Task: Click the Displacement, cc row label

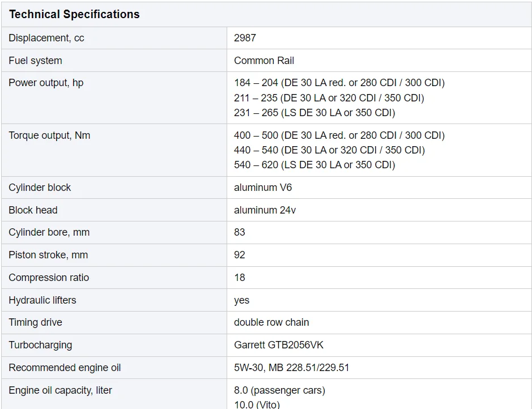Action: [46, 38]
